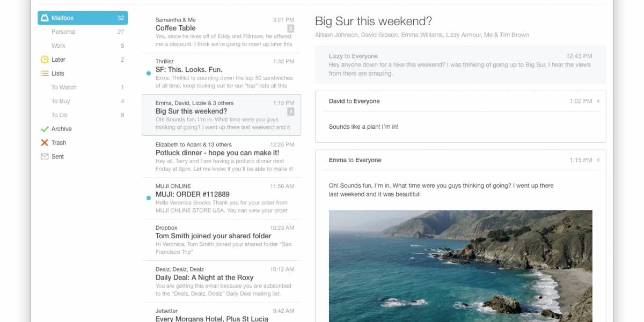Screen dimensions: 644x322
Task: Open the Potluck dinner email from Elizabeth
Action: click(x=221, y=157)
